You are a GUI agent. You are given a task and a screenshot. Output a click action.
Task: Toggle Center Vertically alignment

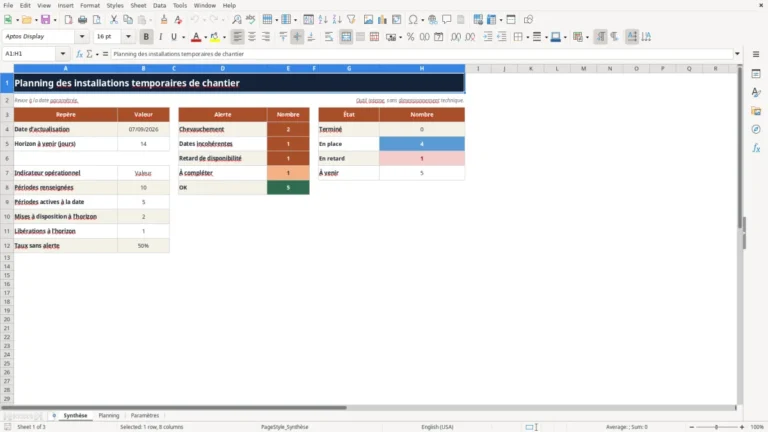point(297,37)
